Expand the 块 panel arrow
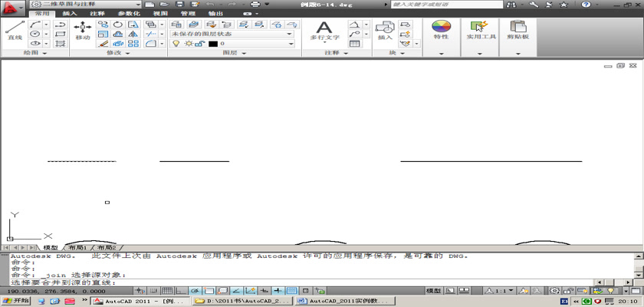This screenshot has height=307, width=644. tap(402, 54)
